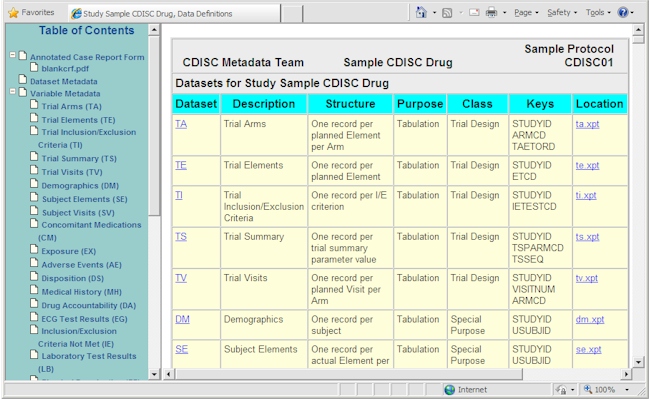Open Drug Accountability (DA) in contents
The height and width of the screenshot is (400, 650).
coord(89,305)
